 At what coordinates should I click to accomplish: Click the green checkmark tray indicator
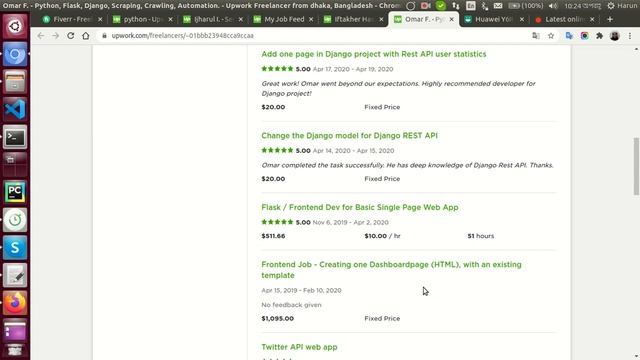(441, 5)
